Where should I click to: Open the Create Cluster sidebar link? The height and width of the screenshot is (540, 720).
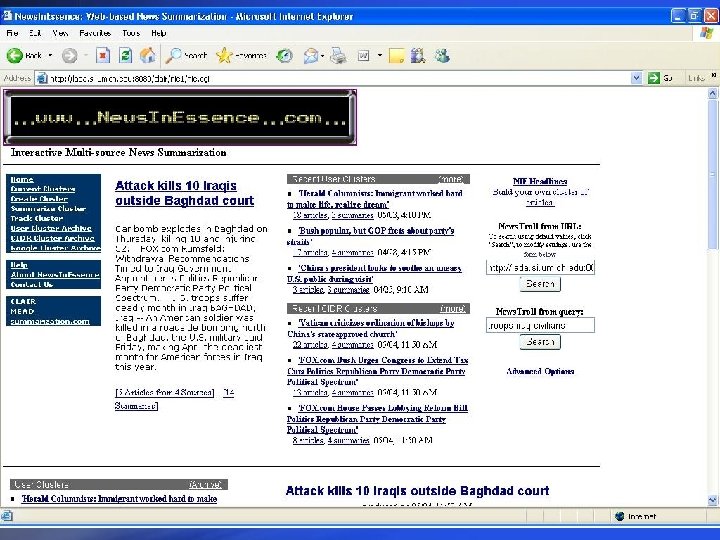coord(39,199)
